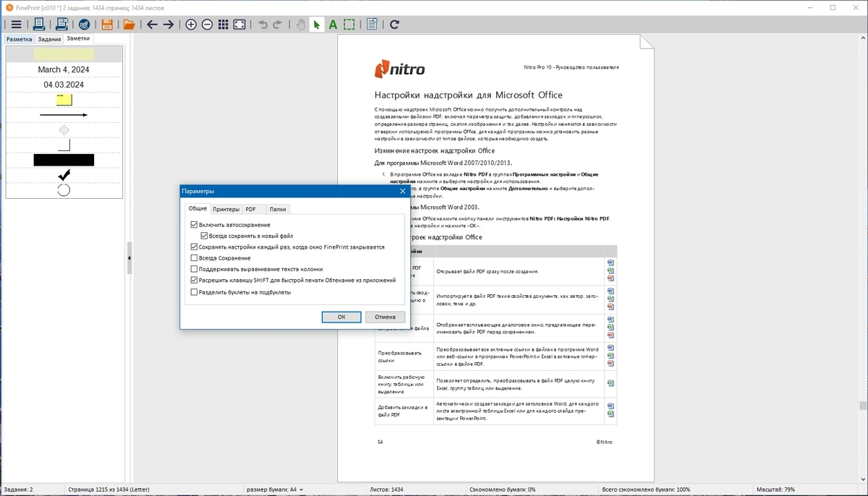Open the 'Папки' tab in Параметры
This screenshot has height=496, width=868.
(x=278, y=209)
